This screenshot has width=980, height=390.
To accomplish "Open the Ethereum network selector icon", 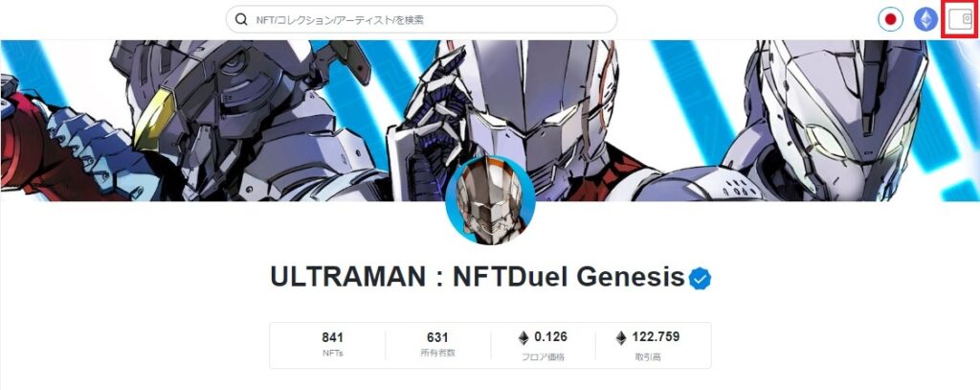I will (x=925, y=19).
